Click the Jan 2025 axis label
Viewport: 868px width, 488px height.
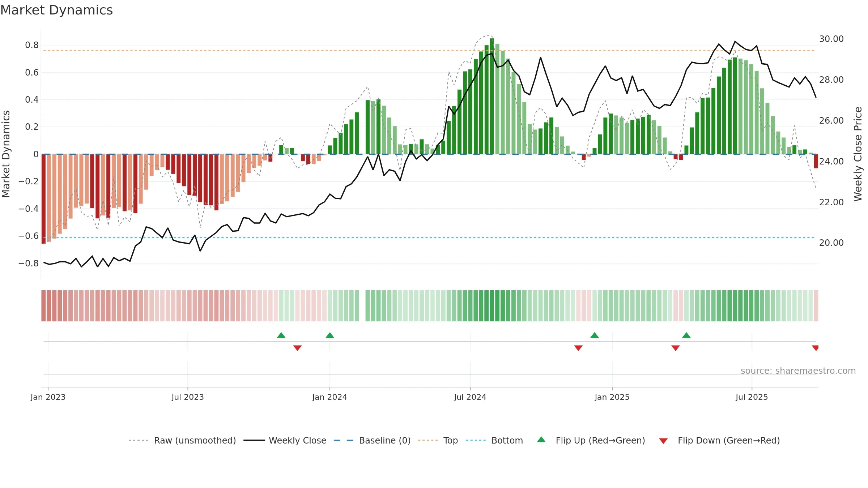[612, 397]
